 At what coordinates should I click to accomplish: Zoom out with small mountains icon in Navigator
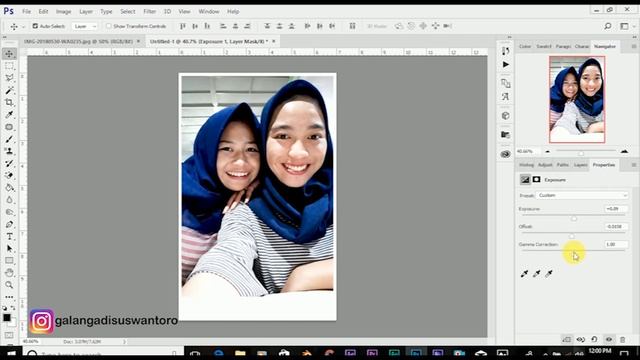(x=547, y=151)
